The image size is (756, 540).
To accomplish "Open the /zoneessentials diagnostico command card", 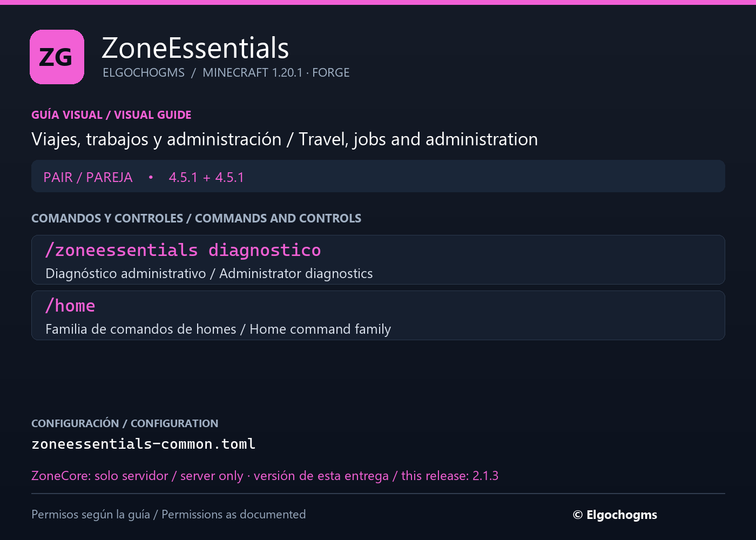I will (x=378, y=260).
